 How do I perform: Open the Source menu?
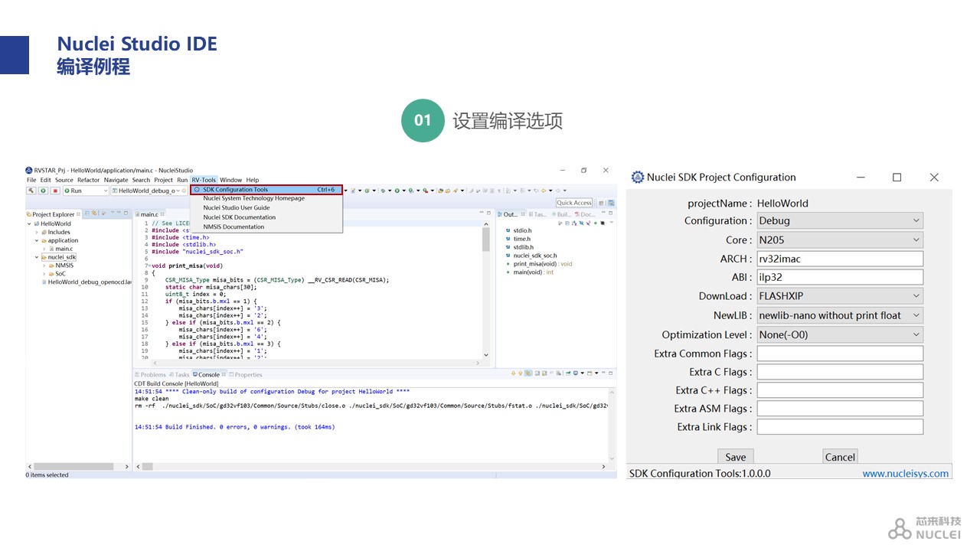(x=64, y=180)
